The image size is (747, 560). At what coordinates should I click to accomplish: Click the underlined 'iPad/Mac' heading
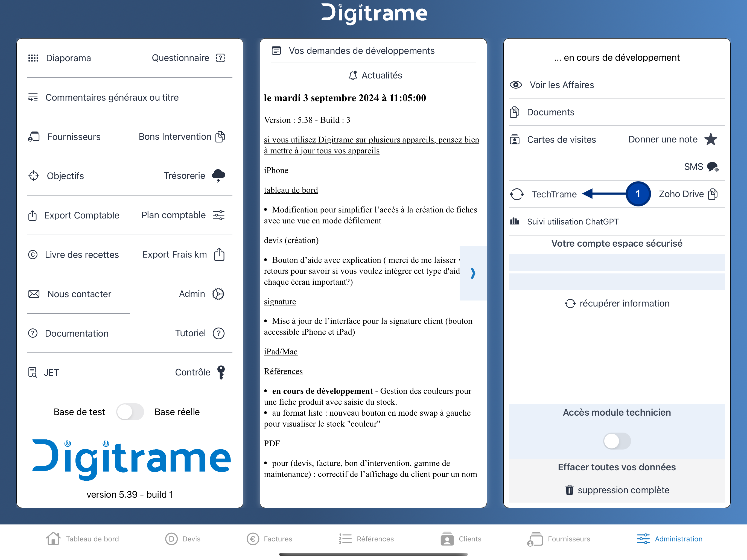pos(281,352)
